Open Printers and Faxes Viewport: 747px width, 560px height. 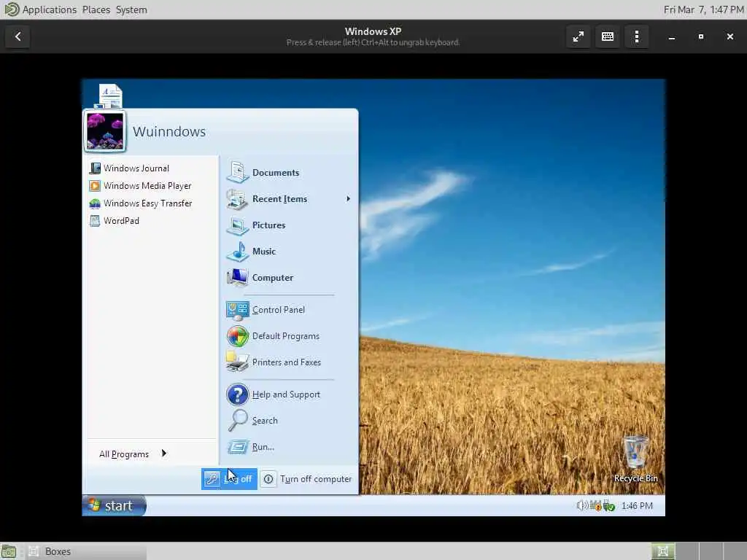pyautogui.click(x=274, y=362)
